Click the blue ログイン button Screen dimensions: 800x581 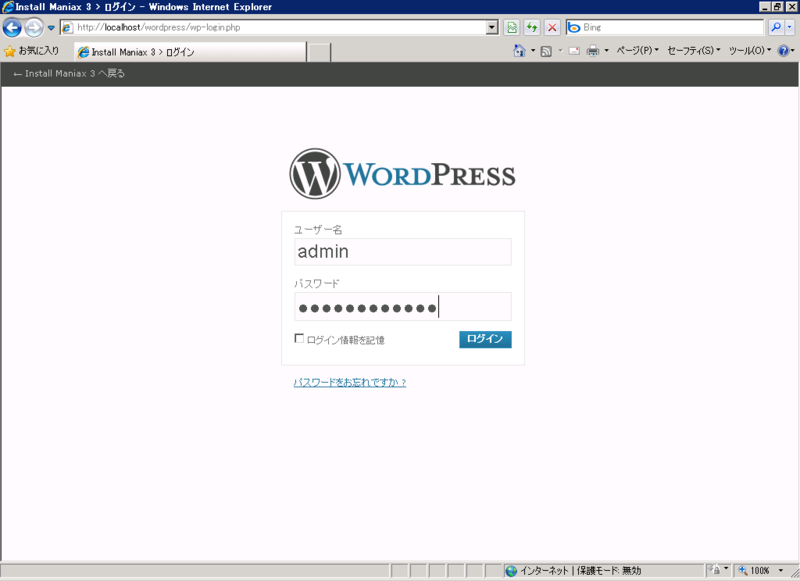coord(485,339)
